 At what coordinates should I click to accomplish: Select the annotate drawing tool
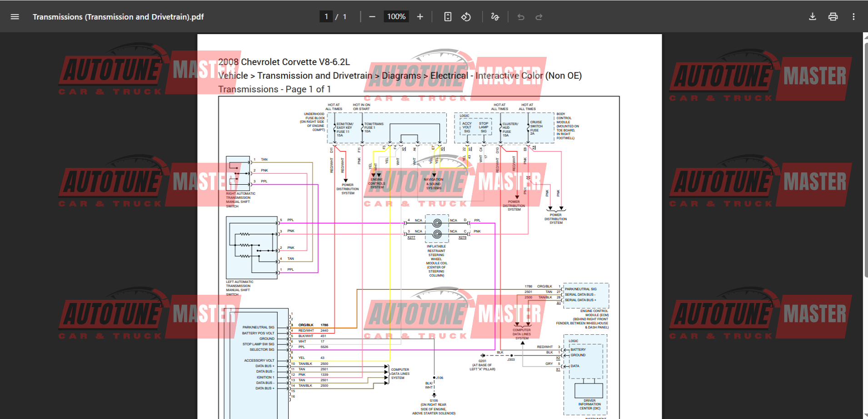point(494,16)
